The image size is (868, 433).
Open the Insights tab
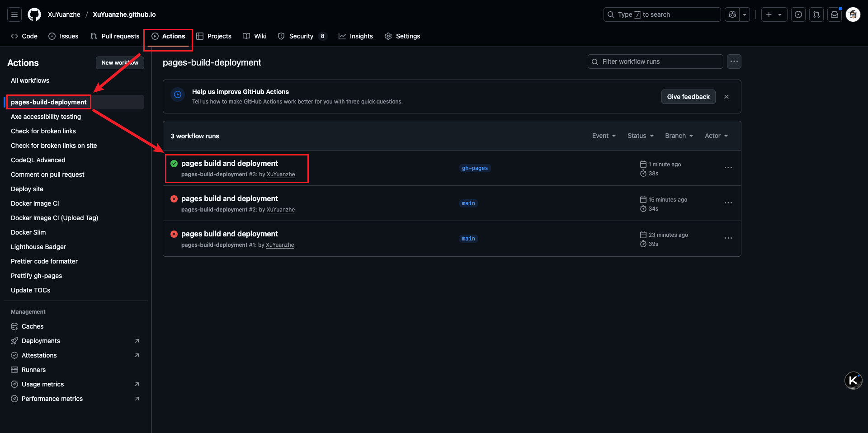356,36
